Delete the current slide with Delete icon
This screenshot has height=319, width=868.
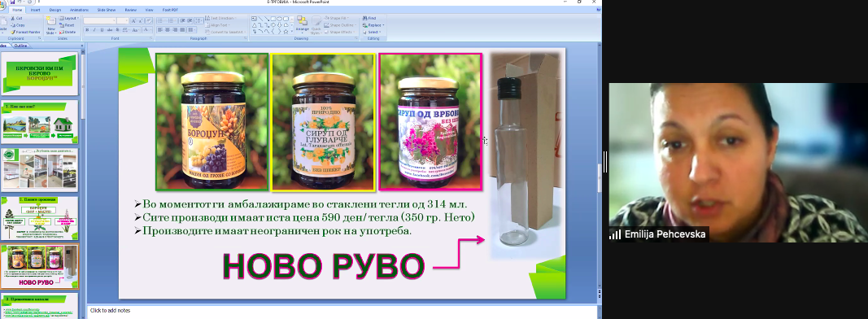coord(67,32)
